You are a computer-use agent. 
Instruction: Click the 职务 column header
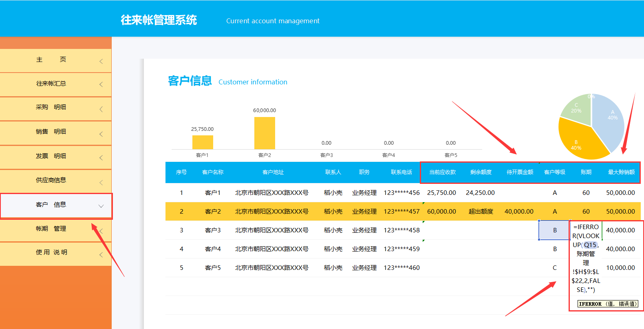click(x=364, y=172)
